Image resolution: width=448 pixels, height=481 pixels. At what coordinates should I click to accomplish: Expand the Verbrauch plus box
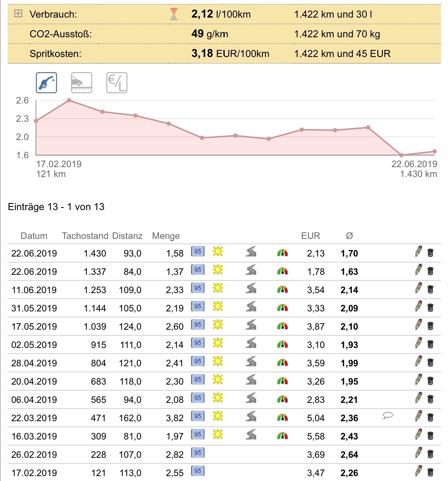[x=18, y=14]
